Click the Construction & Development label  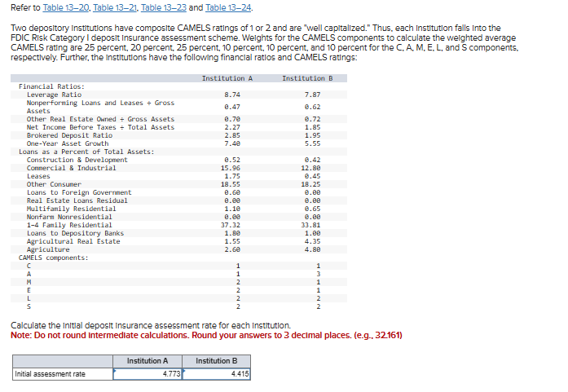click(x=77, y=160)
